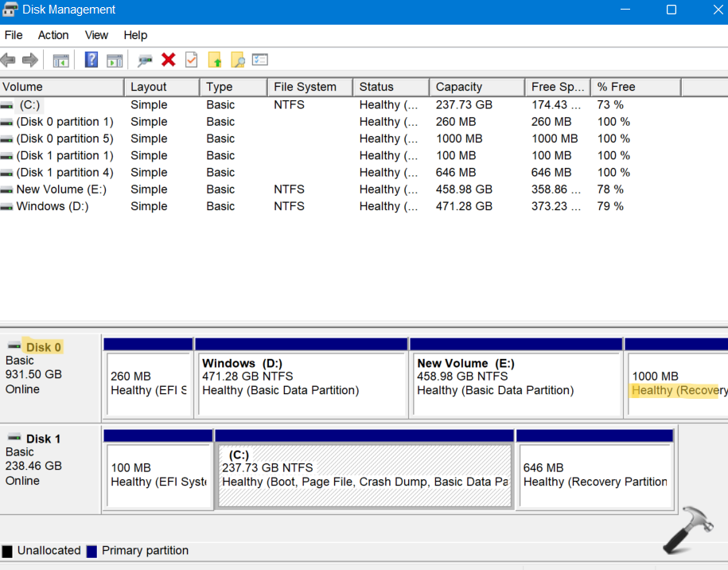Toggle the Show/Hide Console Tree icon

tap(60, 60)
